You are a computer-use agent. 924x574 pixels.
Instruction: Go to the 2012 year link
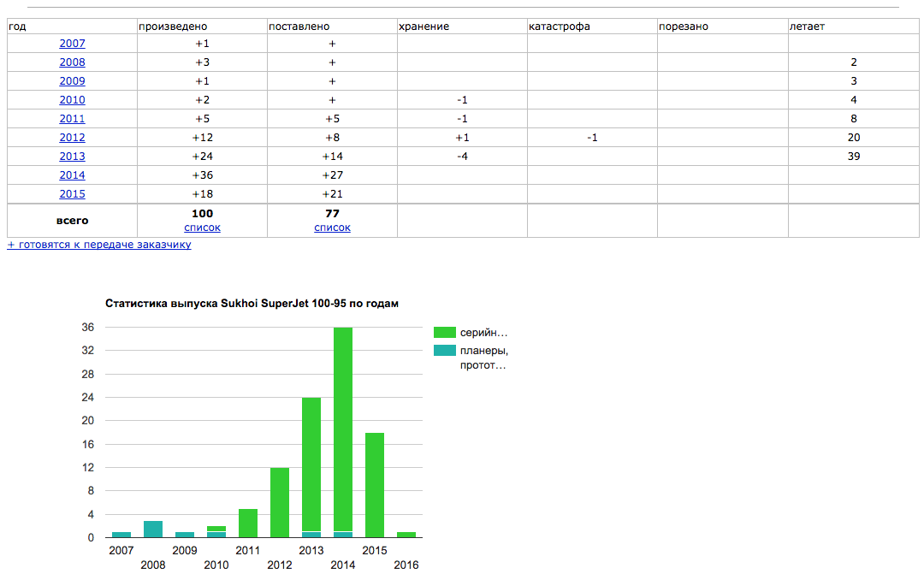tap(72, 138)
